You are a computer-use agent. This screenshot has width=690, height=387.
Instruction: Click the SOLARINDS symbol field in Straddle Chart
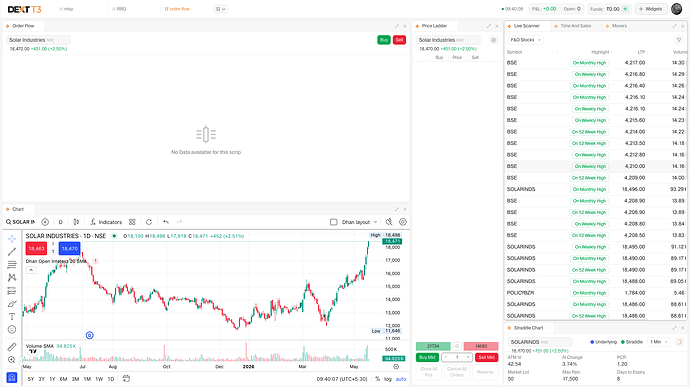pos(540,342)
